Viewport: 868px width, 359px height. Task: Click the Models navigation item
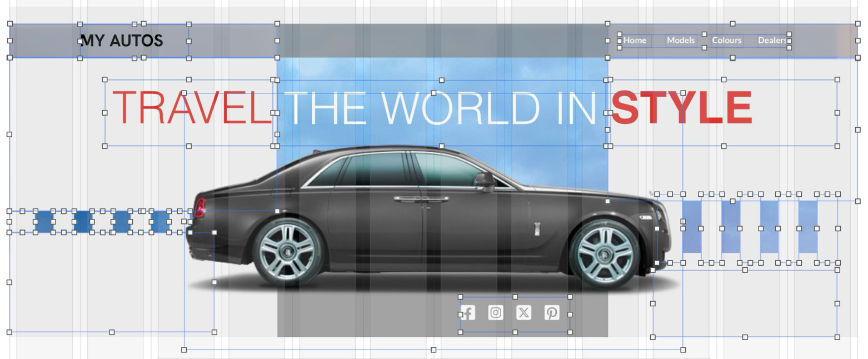point(681,40)
